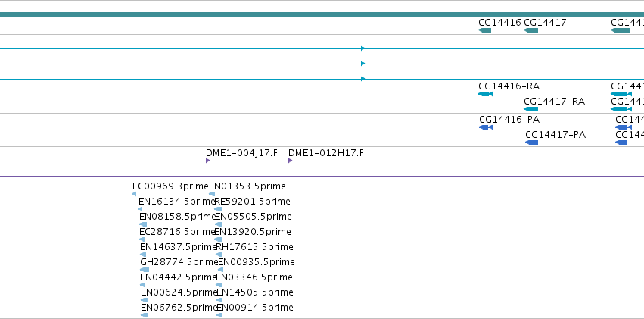
Task: Click the EN00935.5prime EST label
Action: coord(257,262)
